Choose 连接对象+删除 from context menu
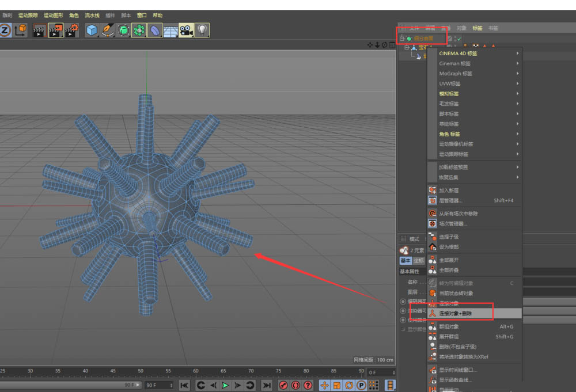576x392 pixels. [x=456, y=314]
